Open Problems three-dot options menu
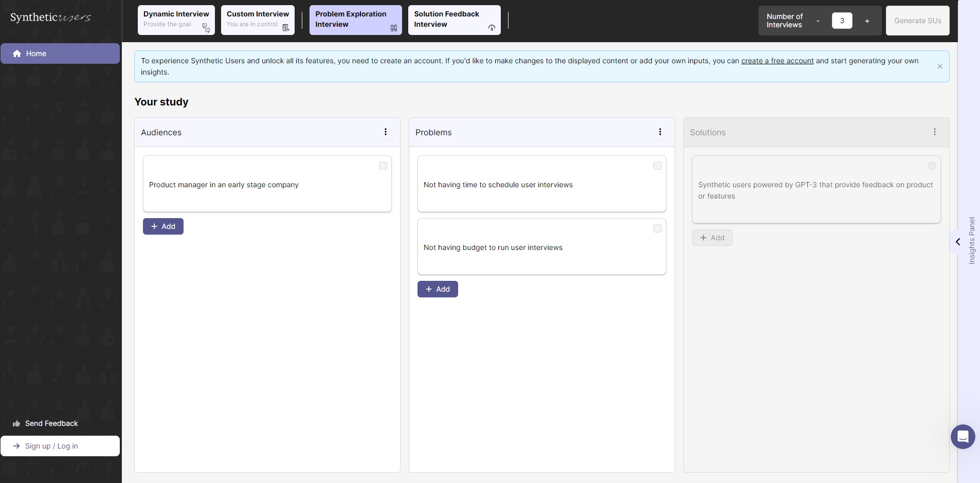 tap(660, 132)
